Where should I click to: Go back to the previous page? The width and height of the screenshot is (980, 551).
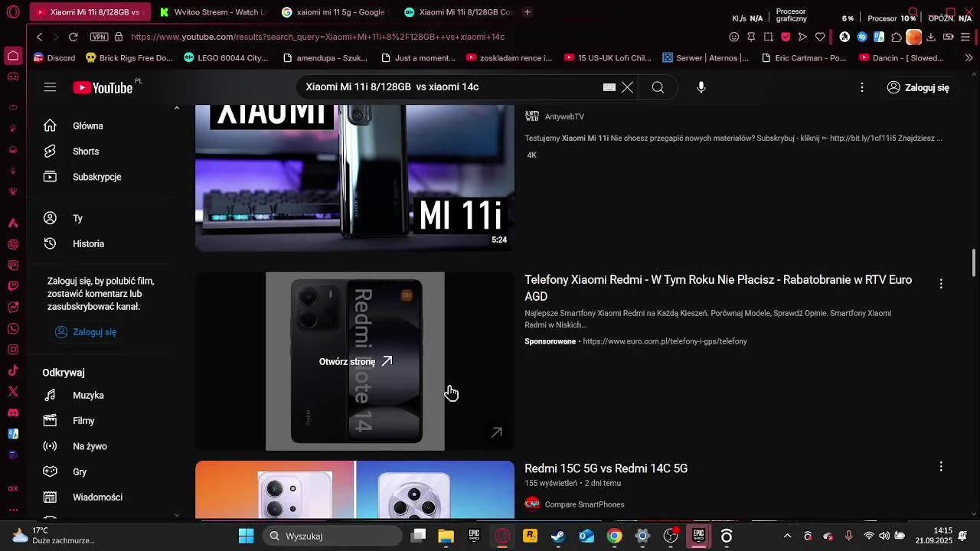tap(40, 37)
